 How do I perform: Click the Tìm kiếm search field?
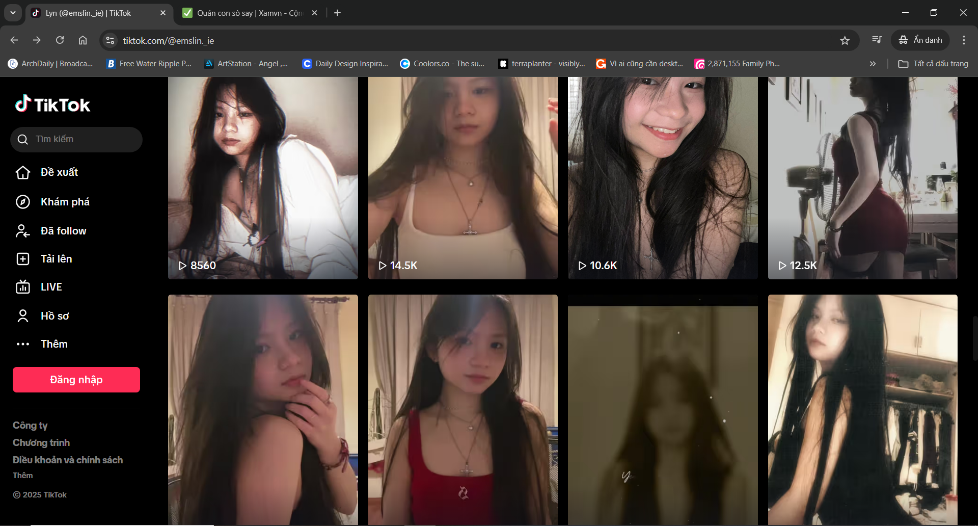(76, 139)
